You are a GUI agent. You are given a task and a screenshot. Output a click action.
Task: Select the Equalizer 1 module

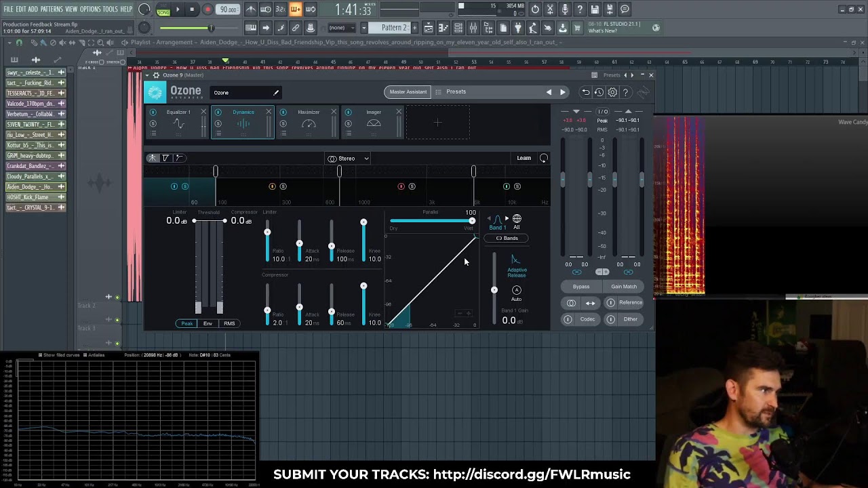pyautogui.click(x=178, y=123)
